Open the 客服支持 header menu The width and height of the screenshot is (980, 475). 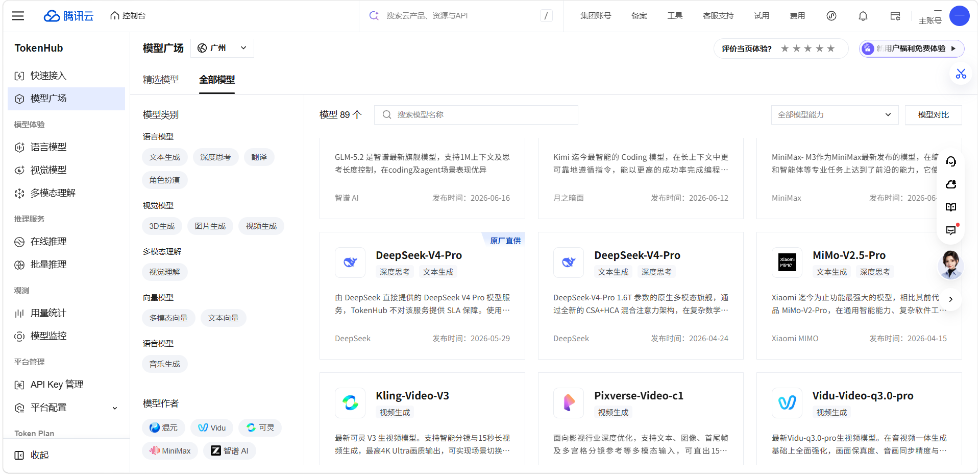coord(718,16)
